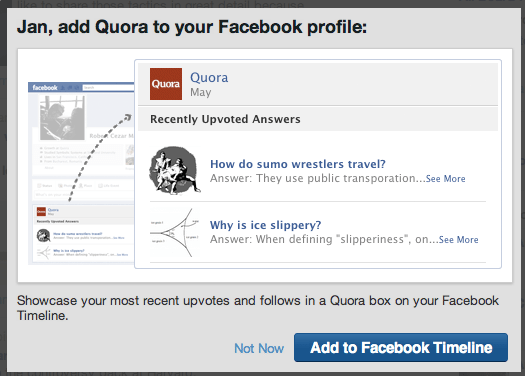Click the Add to Facebook Timeline button
Viewport: 525px width, 376px height.
401,348
